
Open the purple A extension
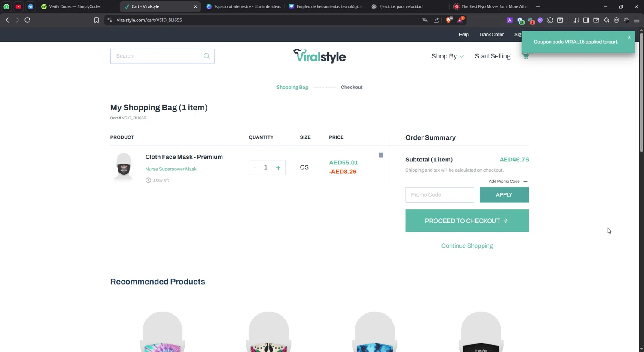(x=510, y=20)
